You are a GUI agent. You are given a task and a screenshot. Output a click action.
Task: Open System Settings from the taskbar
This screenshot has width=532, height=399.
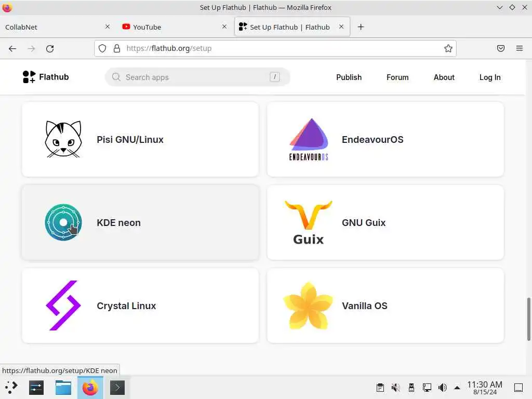(x=36, y=388)
